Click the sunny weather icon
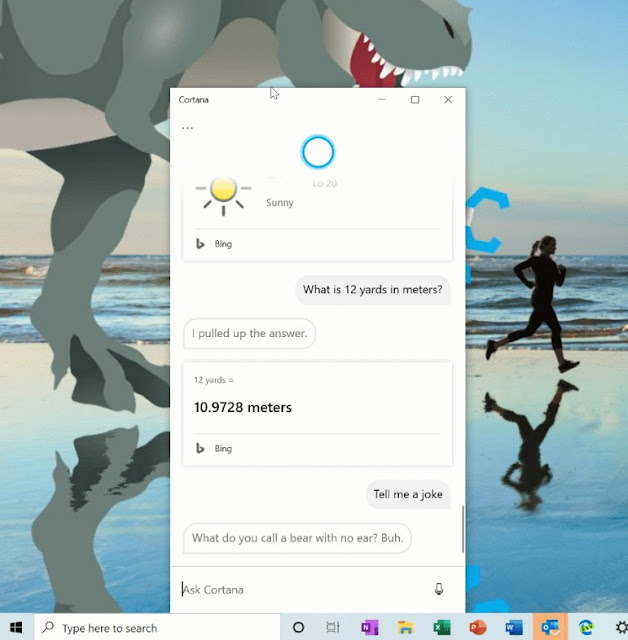628x640 pixels. [x=223, y=196]
